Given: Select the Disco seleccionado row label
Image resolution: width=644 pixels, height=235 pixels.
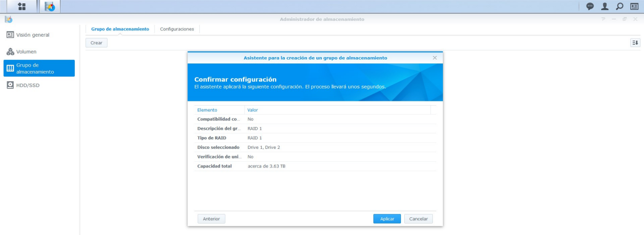Looking at the screenshot, I should pos(218,147).
